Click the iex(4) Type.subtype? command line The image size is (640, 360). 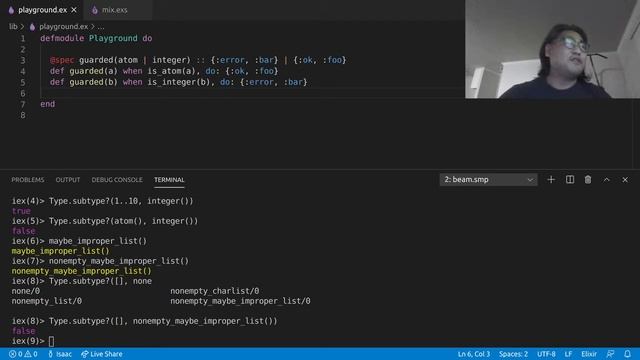(x=102, y=201)
